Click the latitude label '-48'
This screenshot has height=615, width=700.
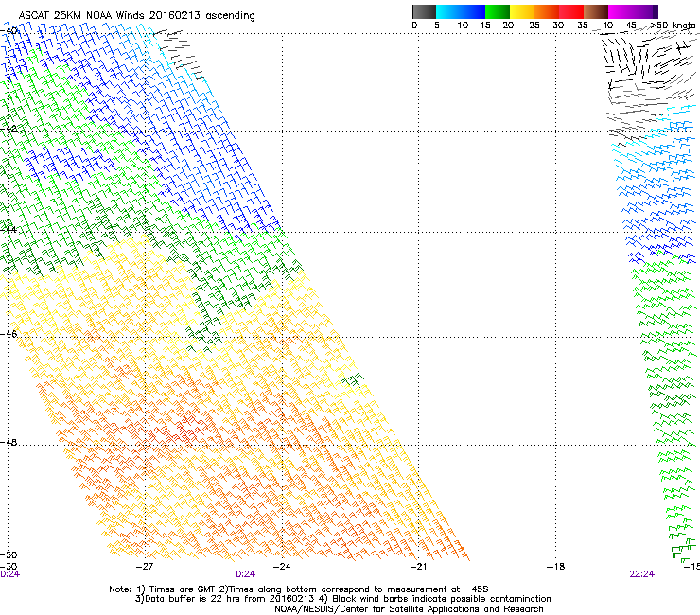[x=9, y=442]
